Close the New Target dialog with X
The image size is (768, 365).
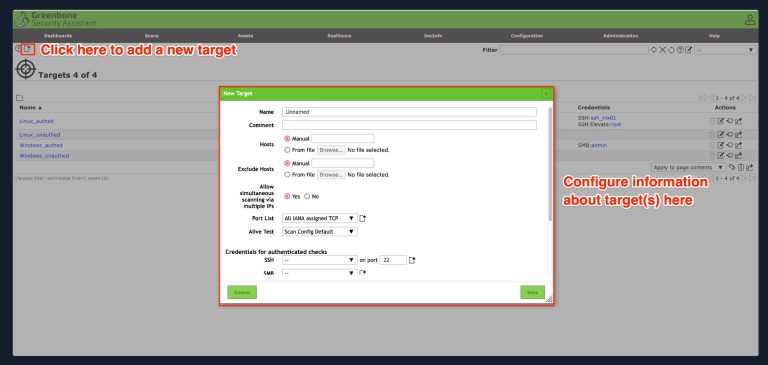[x=546, y=93]
